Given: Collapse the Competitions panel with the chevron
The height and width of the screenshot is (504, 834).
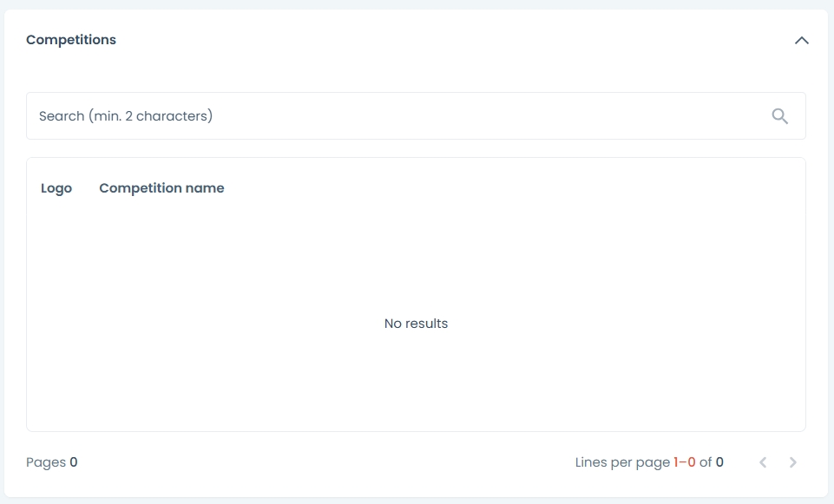Looking at the screenshot, I should tap(801, 40).
